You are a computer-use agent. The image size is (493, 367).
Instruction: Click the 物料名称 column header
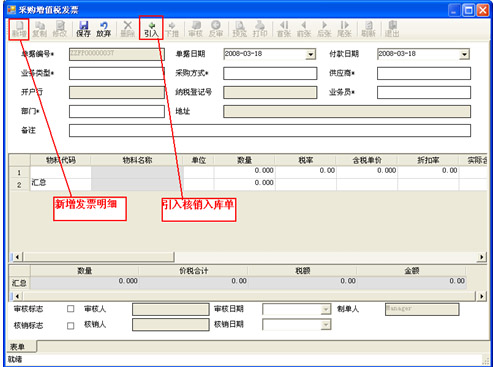[x=137, y=160]
